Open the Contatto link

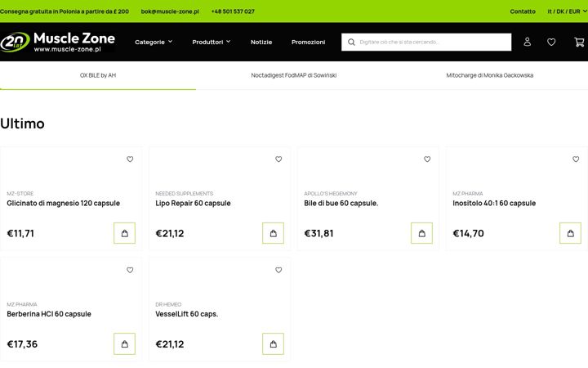point(523,11)
